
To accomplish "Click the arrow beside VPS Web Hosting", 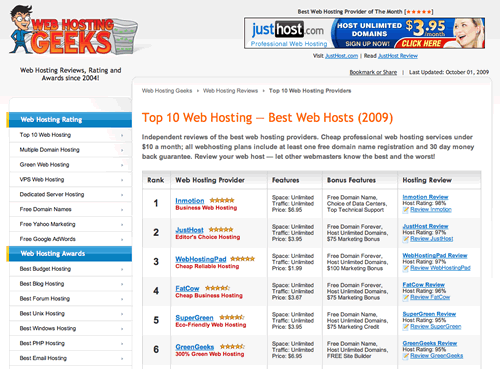I will pyautogui.click(x=122, y=180).
